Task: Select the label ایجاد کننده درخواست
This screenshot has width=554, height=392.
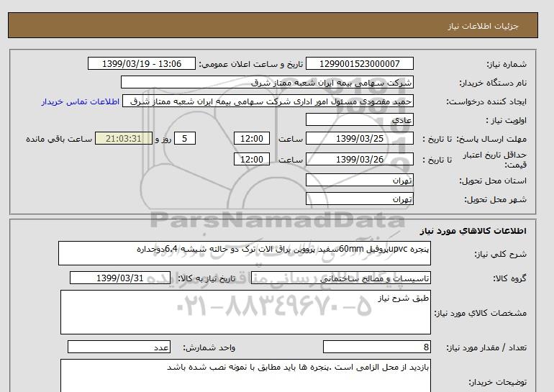Action: click(486, 101)
